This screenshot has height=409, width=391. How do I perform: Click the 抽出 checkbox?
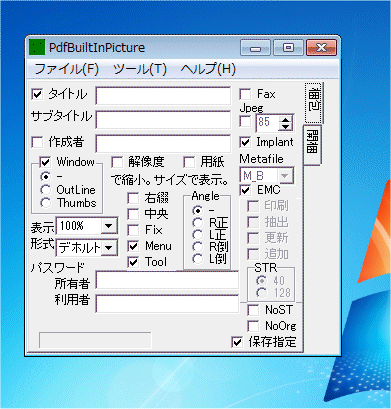[x=253, y=222]
